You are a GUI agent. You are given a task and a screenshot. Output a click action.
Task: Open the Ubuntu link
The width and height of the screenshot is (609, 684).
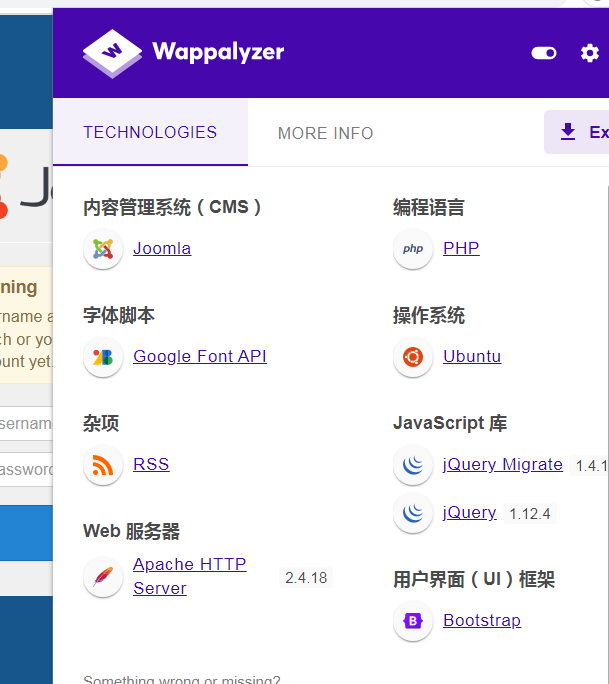(472, 356)
